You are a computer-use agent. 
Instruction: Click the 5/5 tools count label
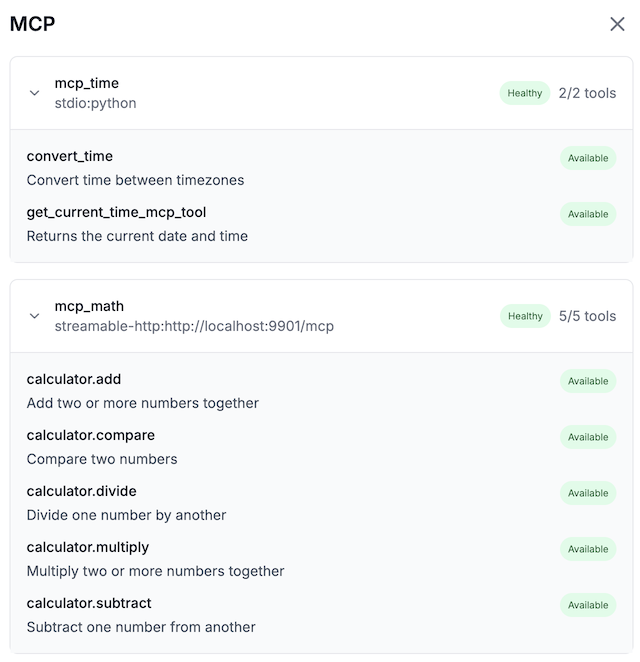(x=587, y=316)
